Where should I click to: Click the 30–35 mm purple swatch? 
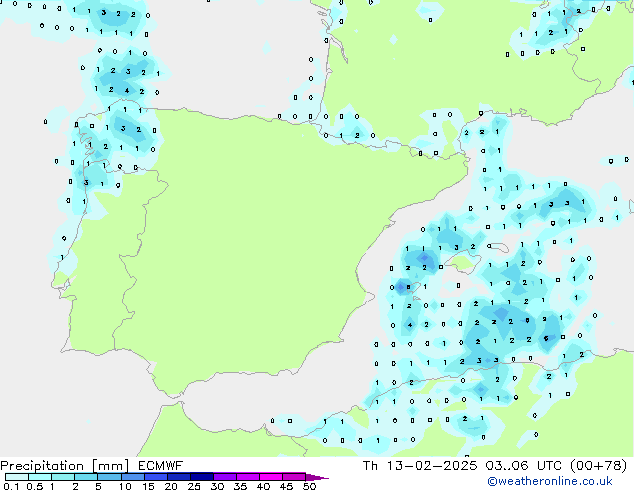pyautogui.click(x=225, y=477)
